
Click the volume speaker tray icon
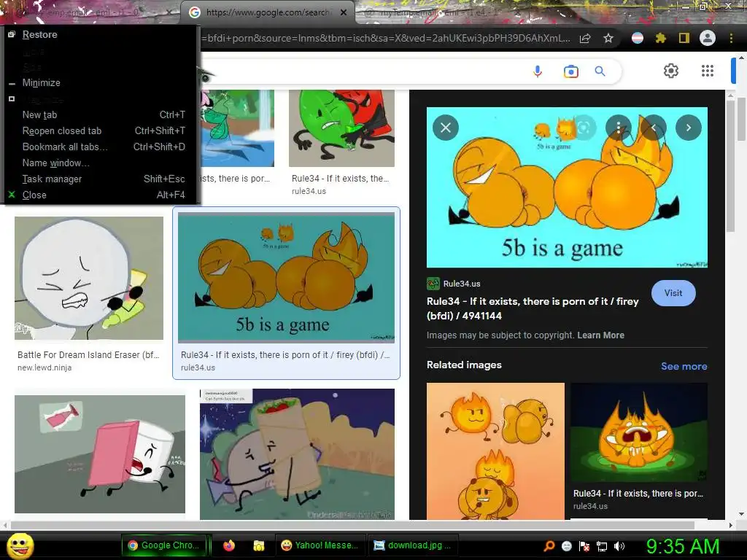pyautogui.click(x=619, y=546)
